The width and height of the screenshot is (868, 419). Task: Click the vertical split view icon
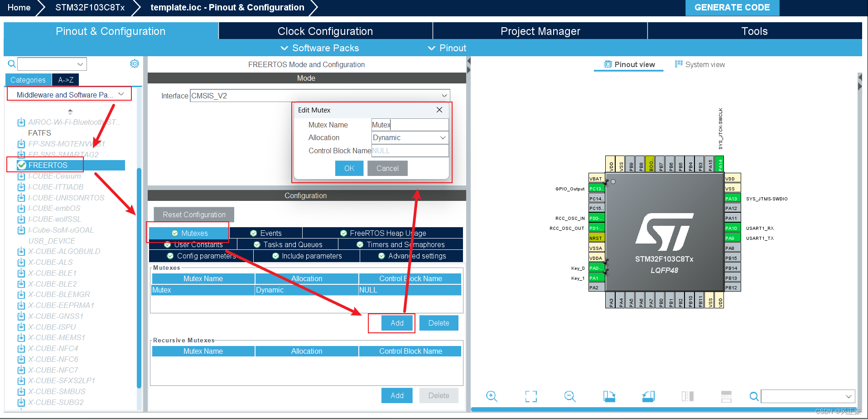point(688,396)
